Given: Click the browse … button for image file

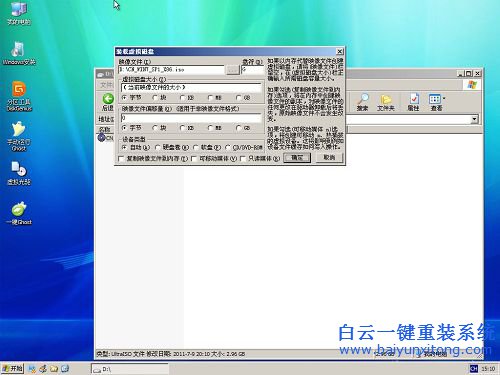Looking at the screenshot, I should [232, 70].
